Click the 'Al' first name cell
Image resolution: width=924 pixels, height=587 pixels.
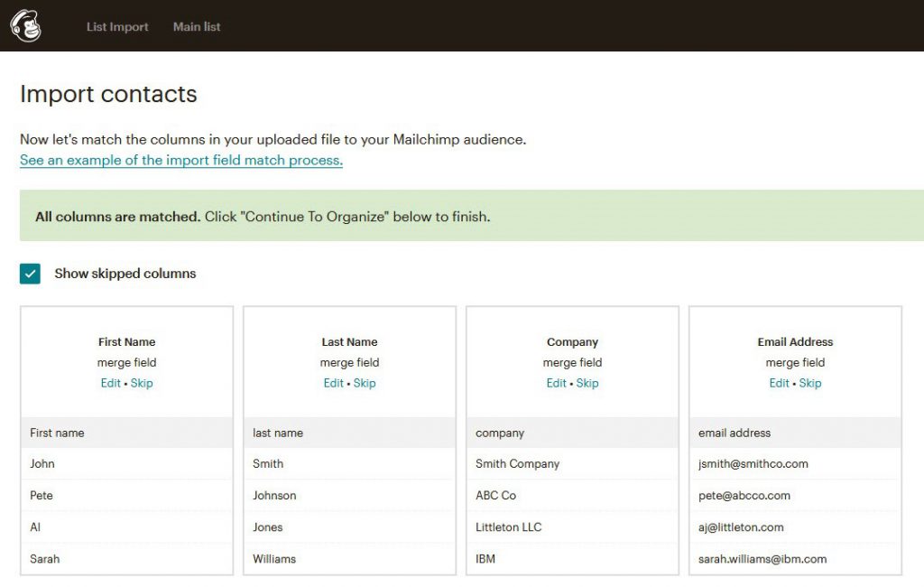coord(126,526)
